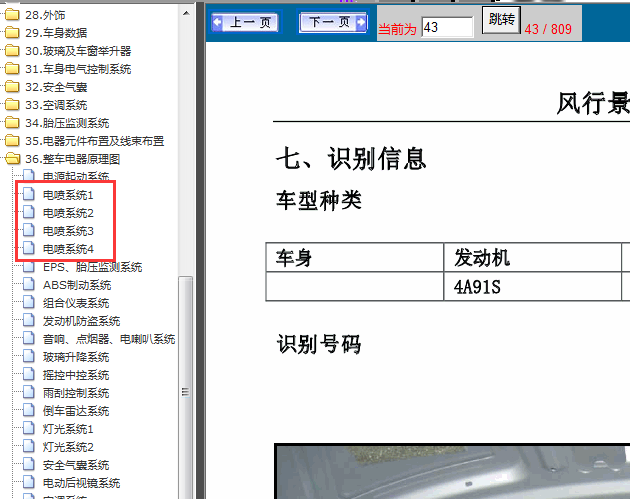630x499 pixels.
Task: Open the 28.外饰 folder
Action: click(45, 15)
